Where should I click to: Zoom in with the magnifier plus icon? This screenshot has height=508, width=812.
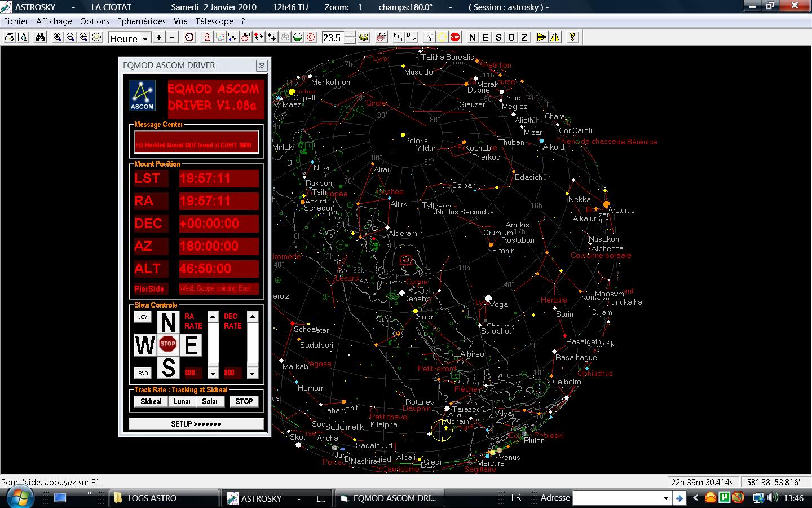point(58,37)
